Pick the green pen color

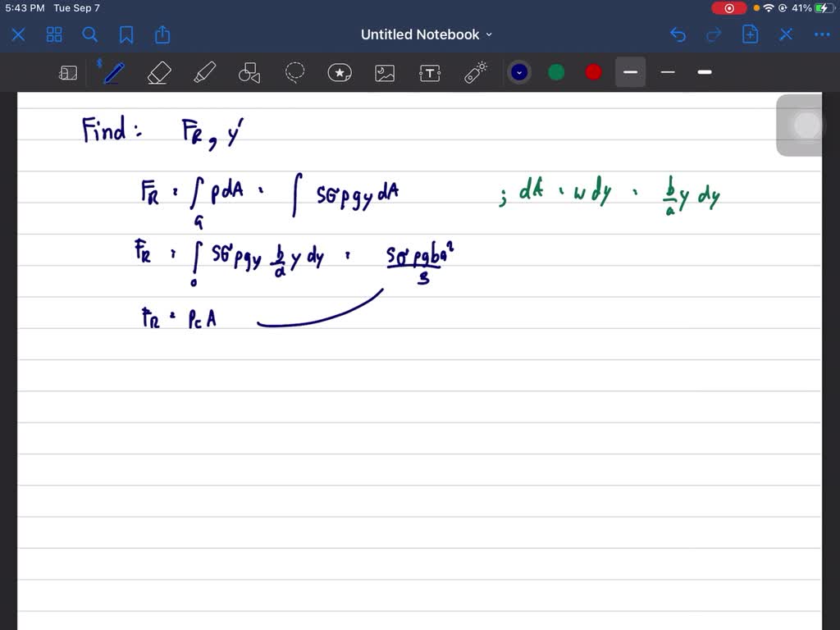(x=556, y=72)
